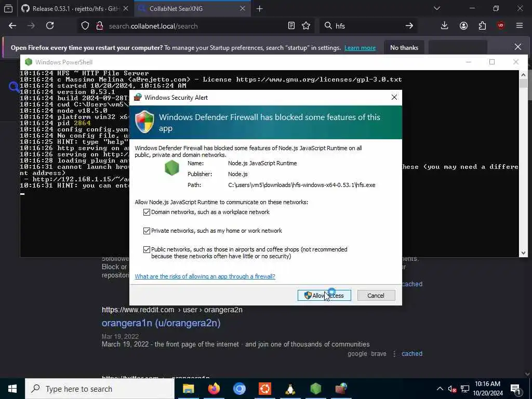Open Firefox extensions puzzle icon
532x399 pixels.
point(482,26)
